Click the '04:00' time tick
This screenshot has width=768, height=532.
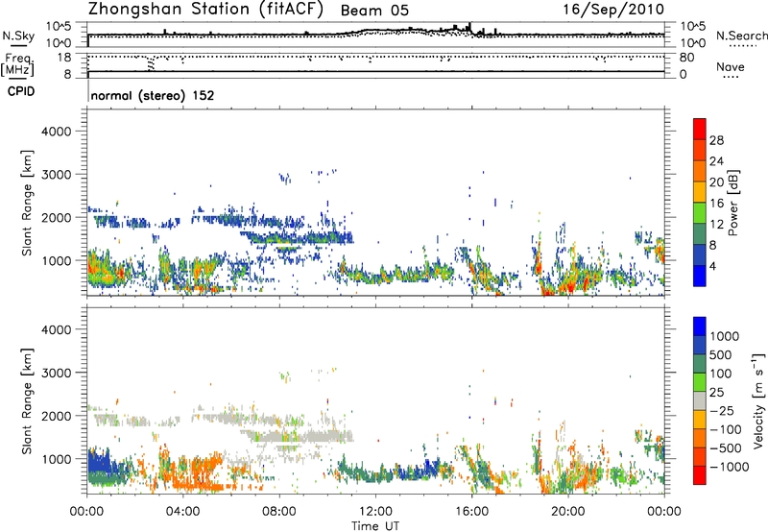tap(182, 512)
